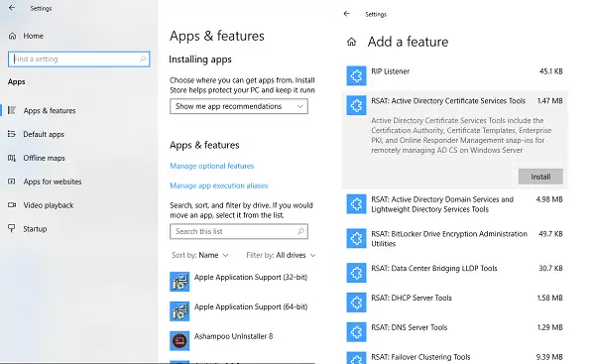The height and width of the screenshot is (364, 595).
Task: Click the RSAT DNS Server Tools icon
Action: pyautogui.click(x=356, y=331)
